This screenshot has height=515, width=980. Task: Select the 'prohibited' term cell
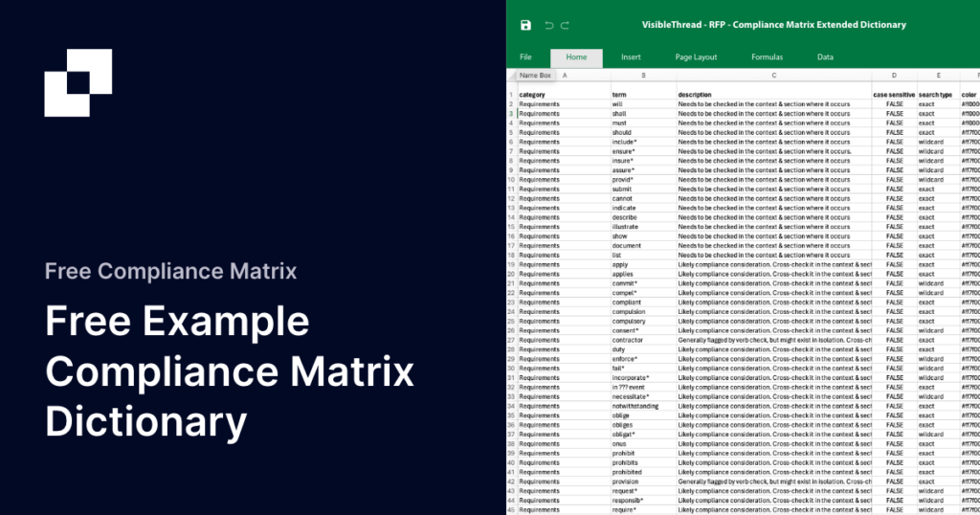pyautogui.click(x=644, y=472)
